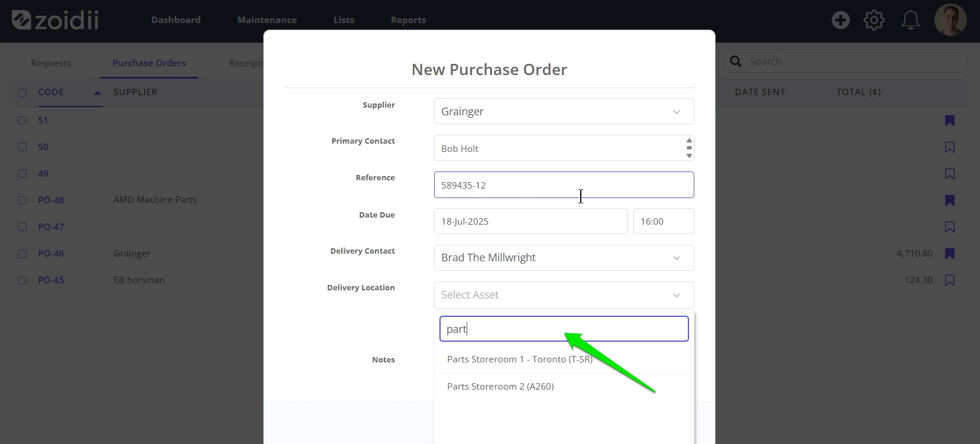Open the settings gear icon

[x=874, y=20]
